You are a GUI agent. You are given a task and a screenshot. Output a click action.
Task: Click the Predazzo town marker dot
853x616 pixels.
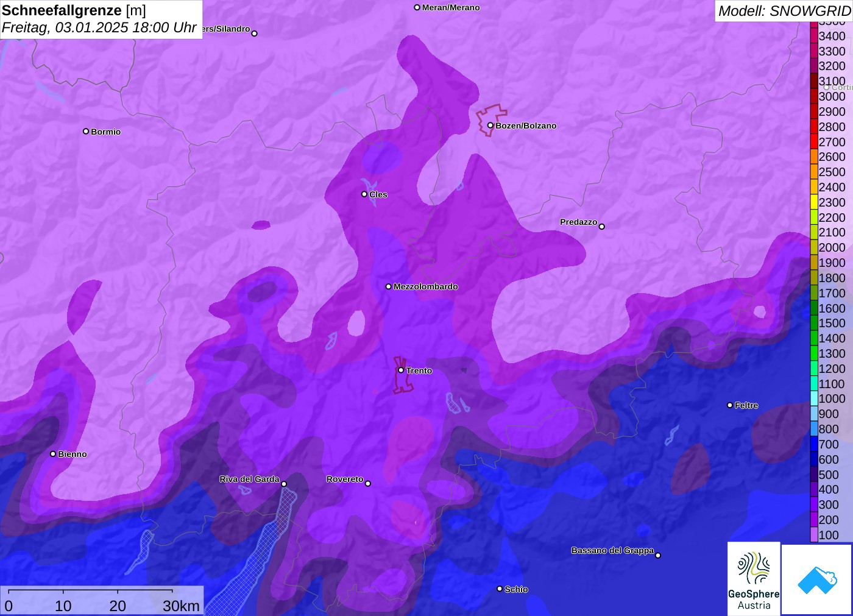[602, 227]
